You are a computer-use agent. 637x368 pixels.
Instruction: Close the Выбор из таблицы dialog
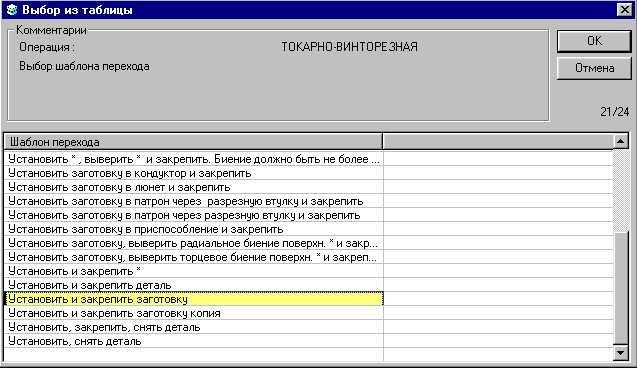[x=624, y=9]
